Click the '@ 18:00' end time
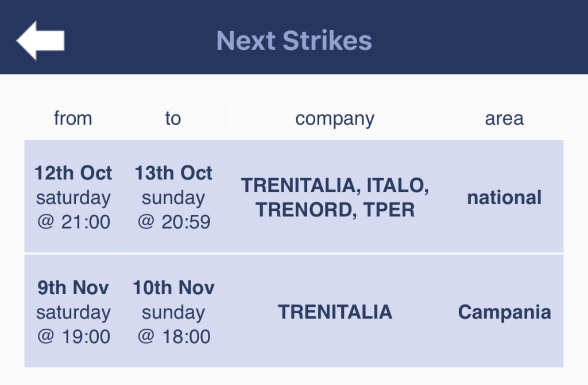588x385 pixels. point(174,337)
